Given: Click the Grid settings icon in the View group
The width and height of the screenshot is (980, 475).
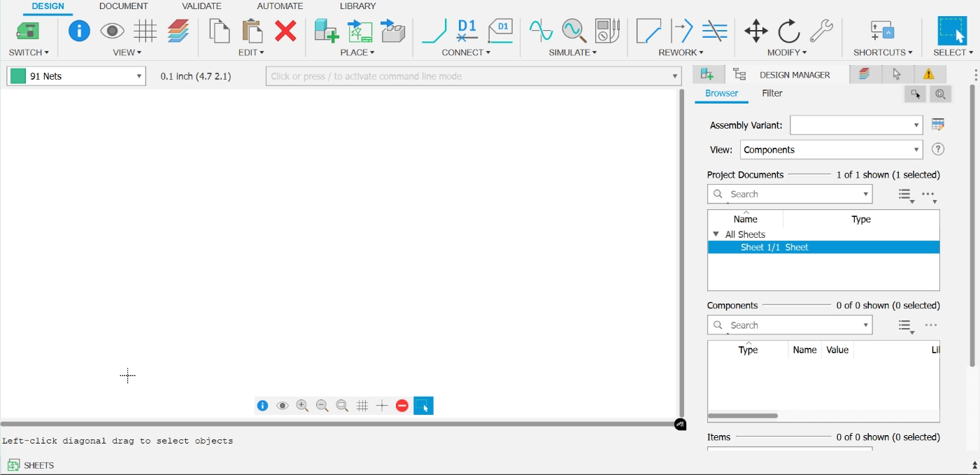Looking at the screenshot, I should click(x=145, y=31).
